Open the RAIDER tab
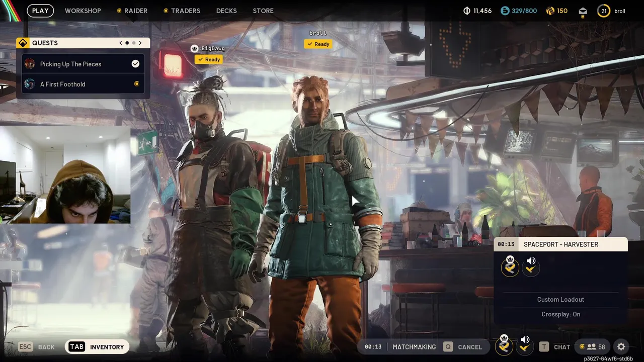 [x=132, y=11]
